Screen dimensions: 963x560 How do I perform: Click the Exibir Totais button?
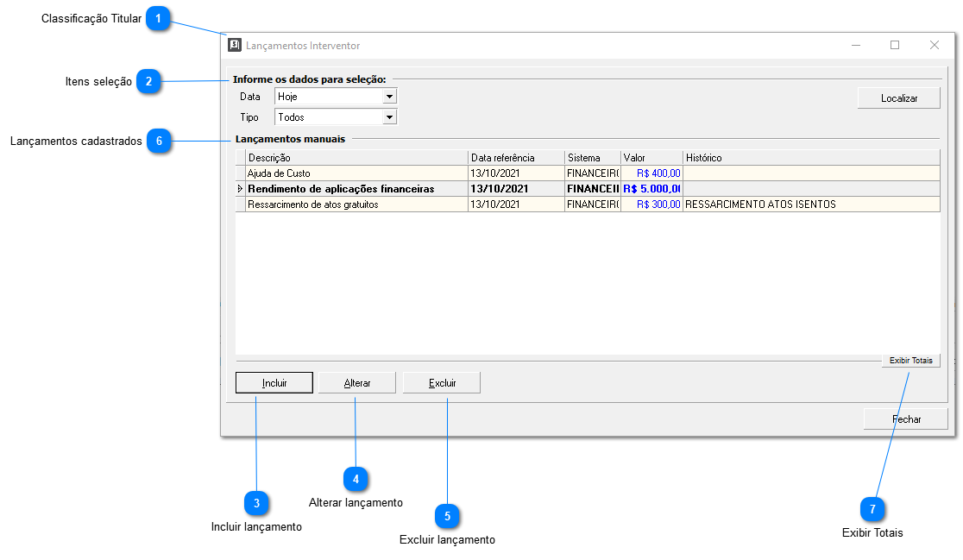tap(911, 361)
